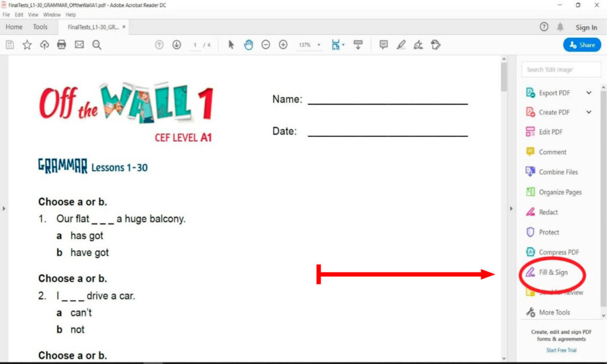
Task: Open Fill & Sign tool
Action: 552,272
